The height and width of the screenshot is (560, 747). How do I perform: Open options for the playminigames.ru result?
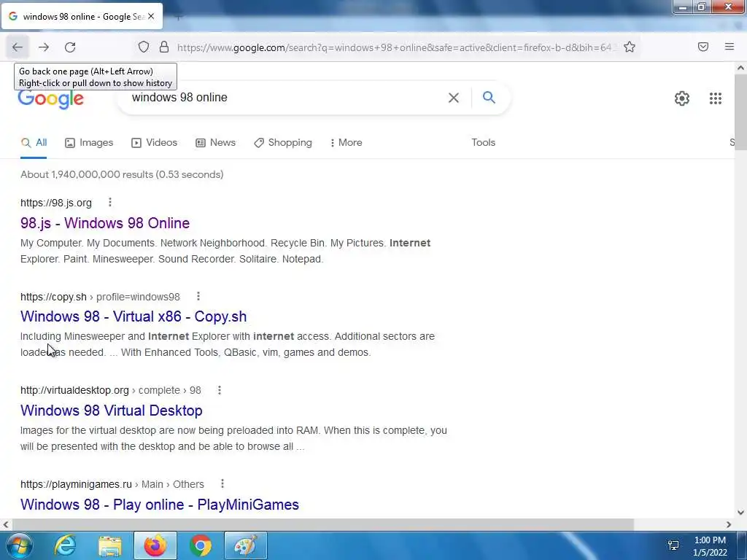click(x=222, y=484)
